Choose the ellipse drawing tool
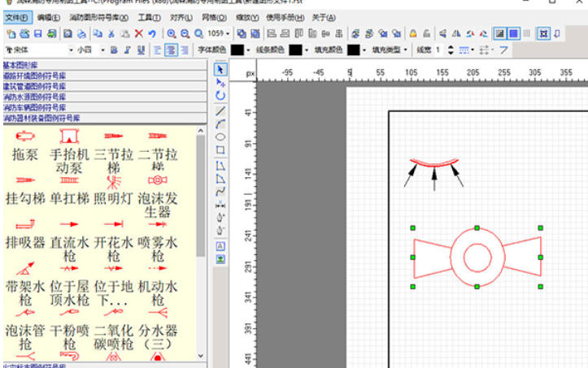 tap(220, 137)
